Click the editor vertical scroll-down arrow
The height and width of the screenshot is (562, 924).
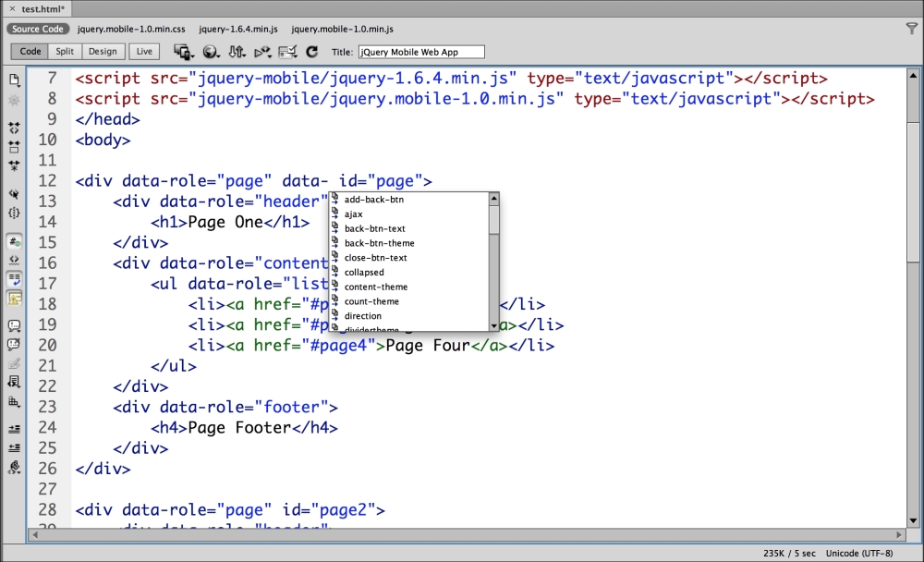pos(913,520)
